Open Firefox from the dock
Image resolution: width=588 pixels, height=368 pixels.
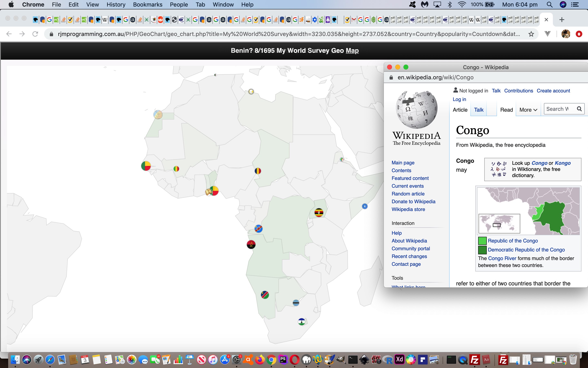pos(260,359)
